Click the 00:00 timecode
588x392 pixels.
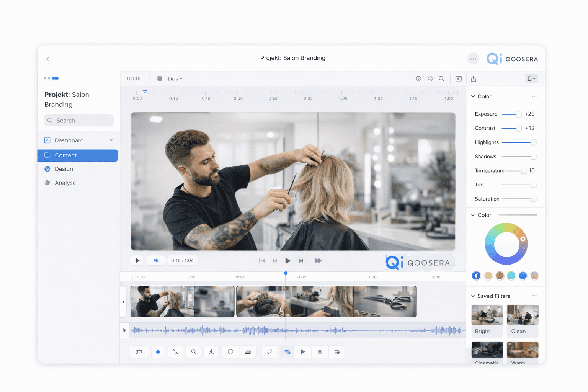(x=135, y=78)
